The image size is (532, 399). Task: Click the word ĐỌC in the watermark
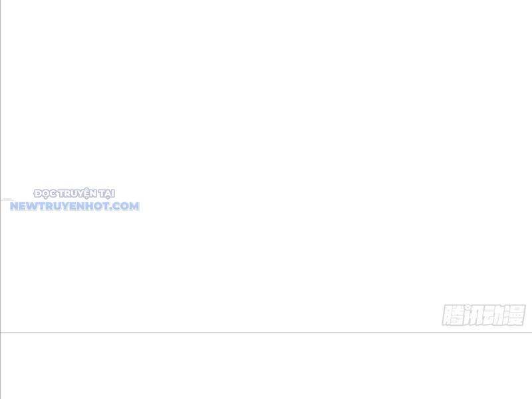[x=46, y=194]
